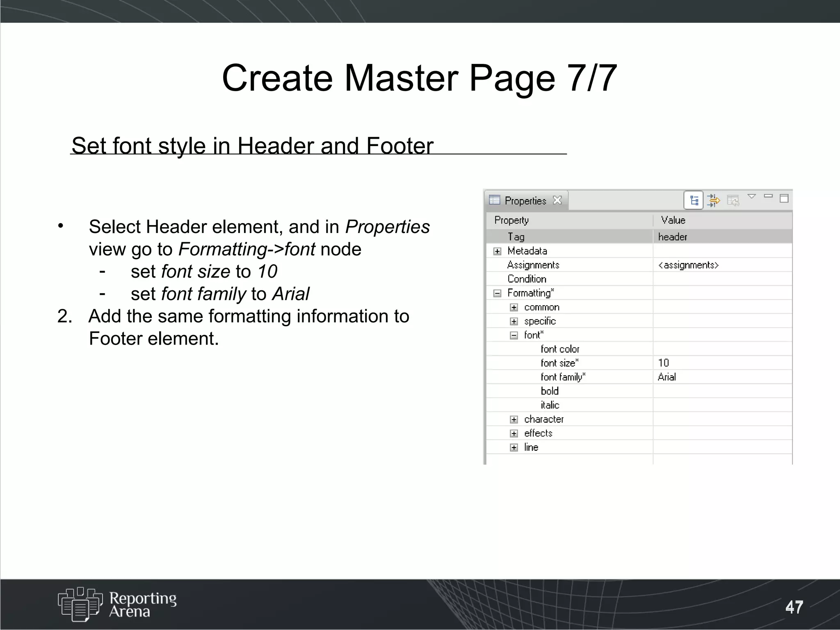840x630 pixels.
Task: Collapse the Formatting node
Action: [x=497, y=293]
